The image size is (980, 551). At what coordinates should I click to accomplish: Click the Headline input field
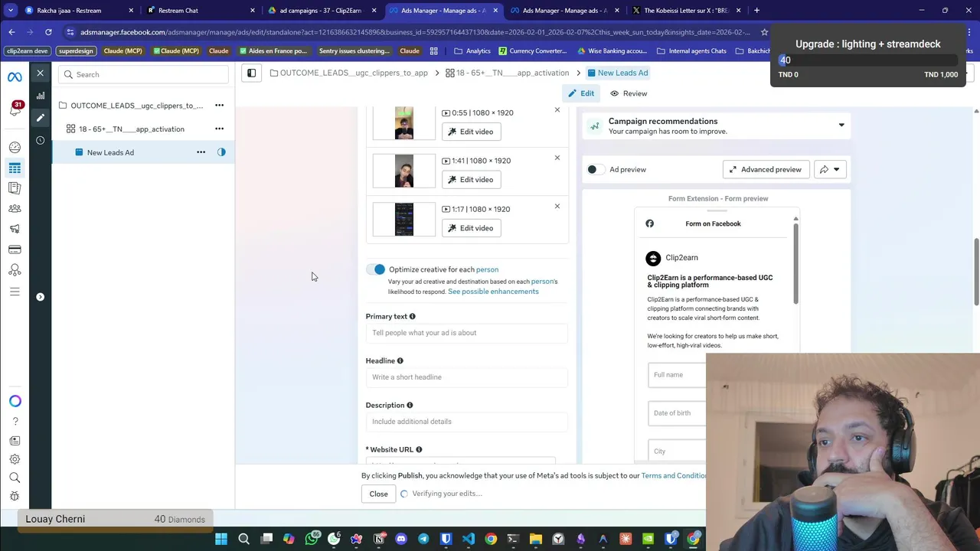(467, 377)
